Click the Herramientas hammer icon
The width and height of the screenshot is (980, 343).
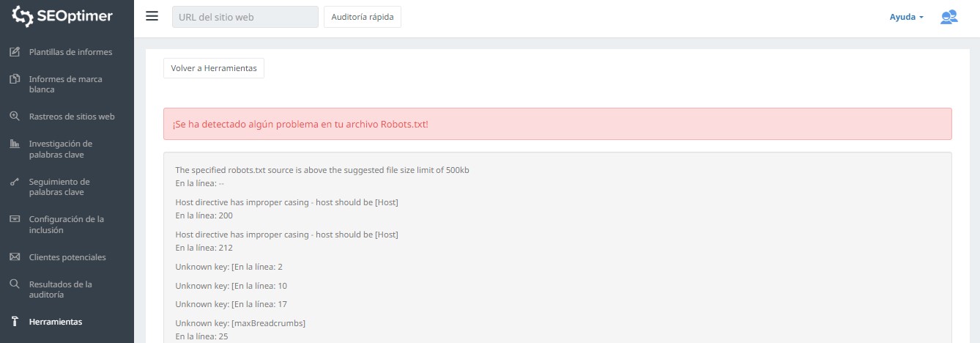14,322
